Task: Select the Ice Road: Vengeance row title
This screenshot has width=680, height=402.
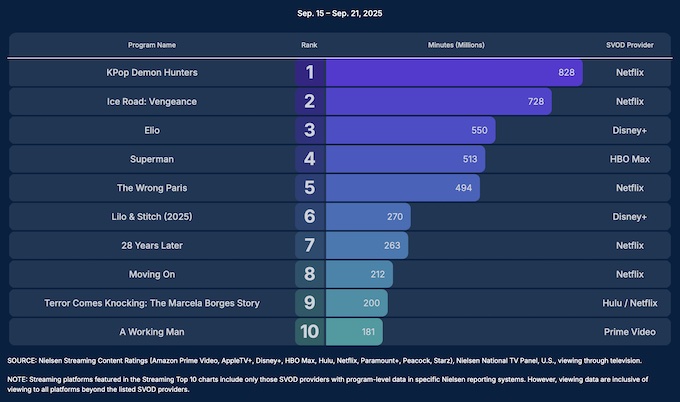Action: coord(152,102)
